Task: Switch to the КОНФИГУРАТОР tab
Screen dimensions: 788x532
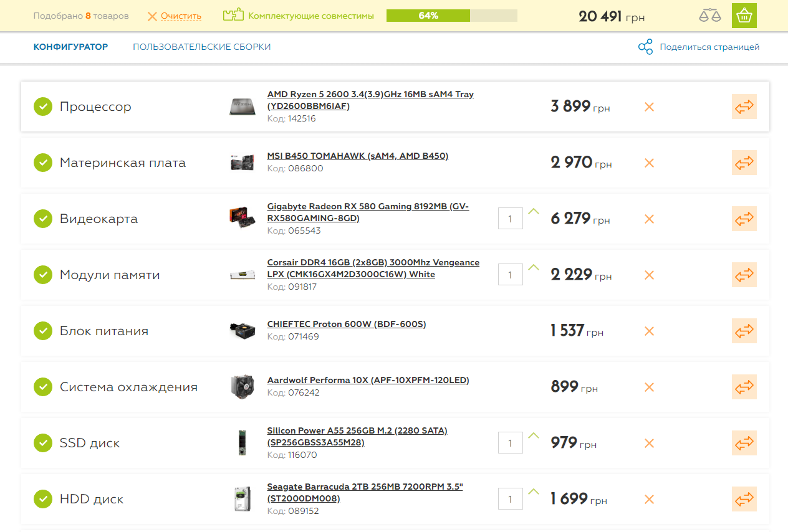Action: (70, 47)
